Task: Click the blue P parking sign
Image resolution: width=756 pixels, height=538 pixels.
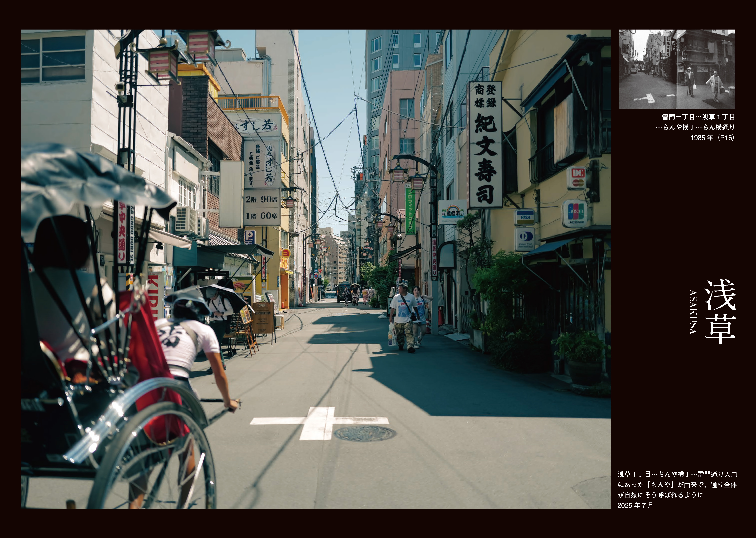Action: [x=250, y=237]
